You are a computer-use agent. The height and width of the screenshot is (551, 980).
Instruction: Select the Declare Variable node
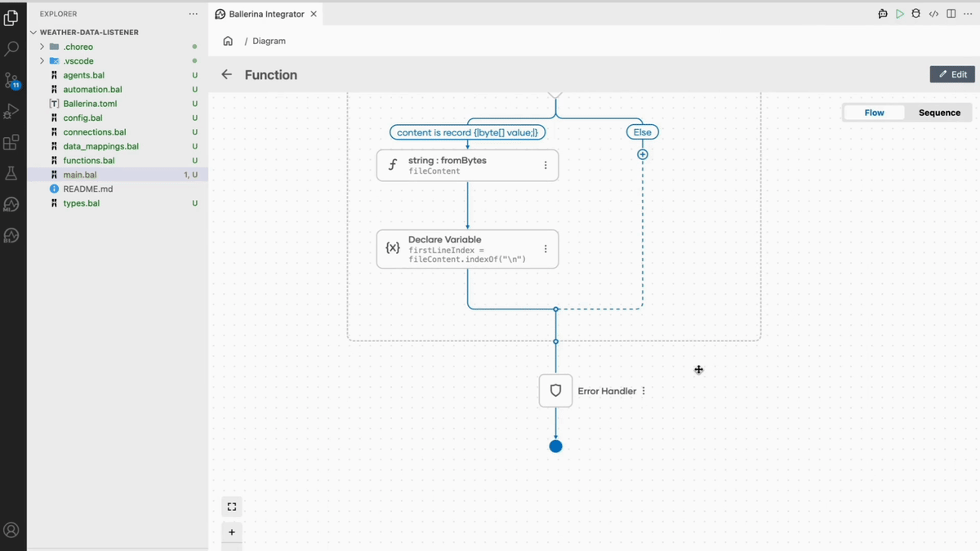[x=467, y=249]
